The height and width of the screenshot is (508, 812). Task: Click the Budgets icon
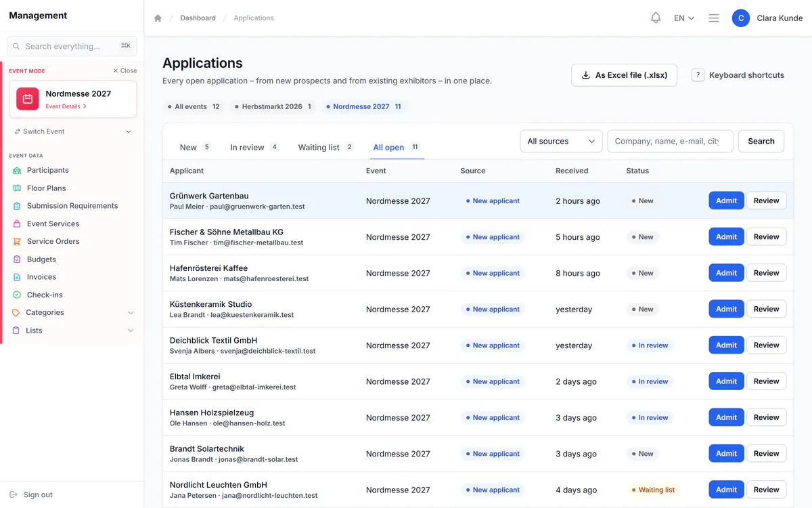click(17, 259)
